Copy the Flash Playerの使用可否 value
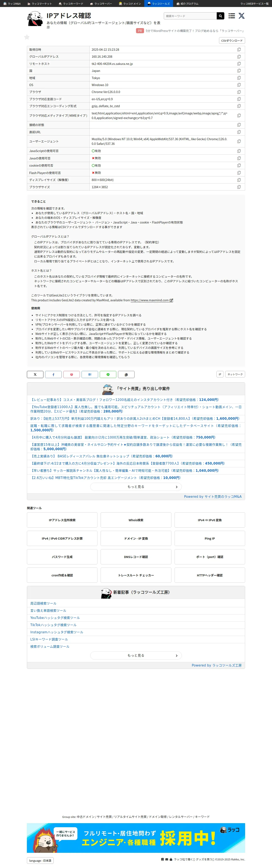 (x=239, y=173)
